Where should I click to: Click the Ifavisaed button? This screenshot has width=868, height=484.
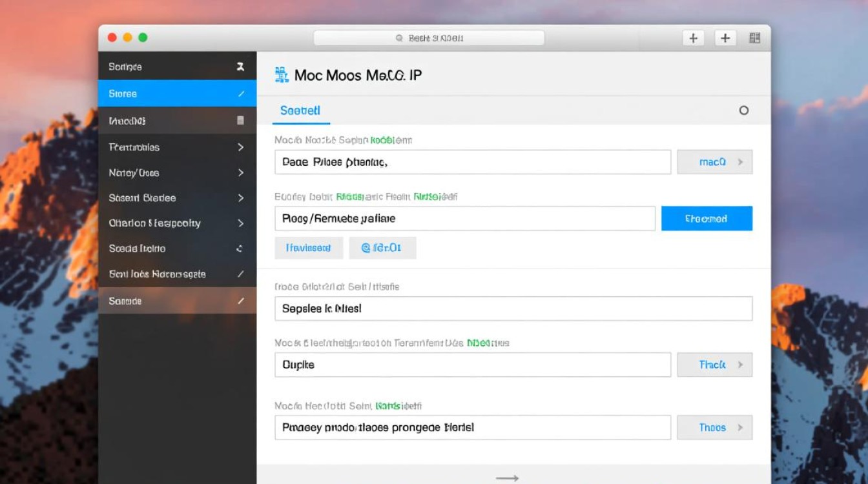coord(308,248)
